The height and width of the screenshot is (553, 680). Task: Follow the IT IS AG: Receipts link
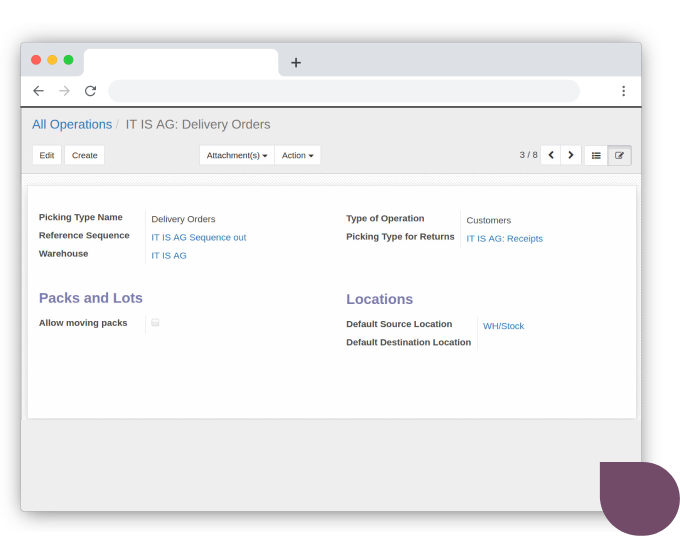pyautogui.click(x=504, y=239)
